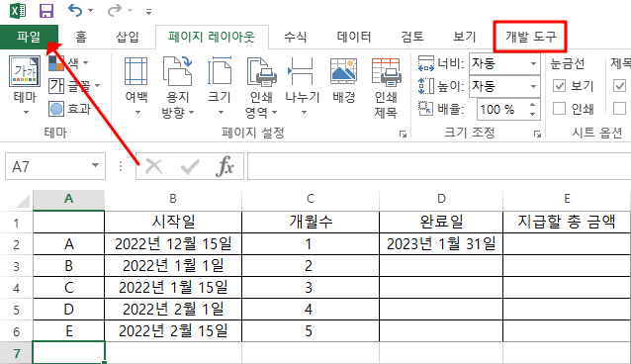Toggle gridlines 보기 checkbox

(560, 86)
